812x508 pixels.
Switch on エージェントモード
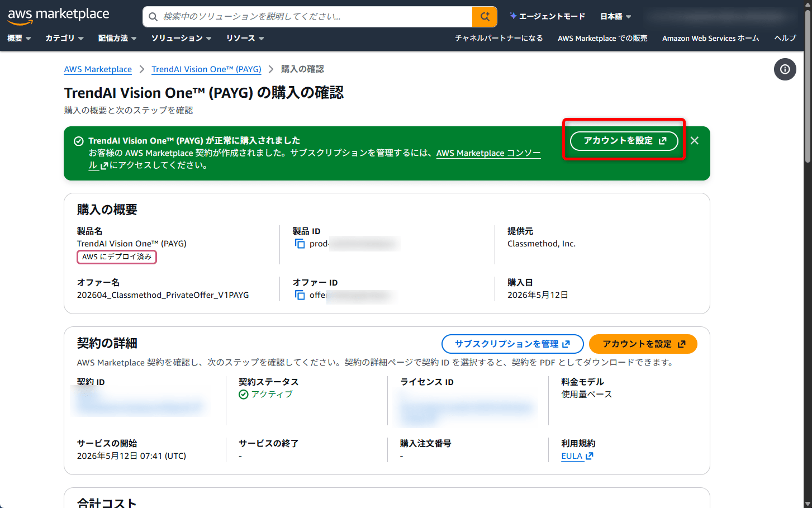[547, 17]
